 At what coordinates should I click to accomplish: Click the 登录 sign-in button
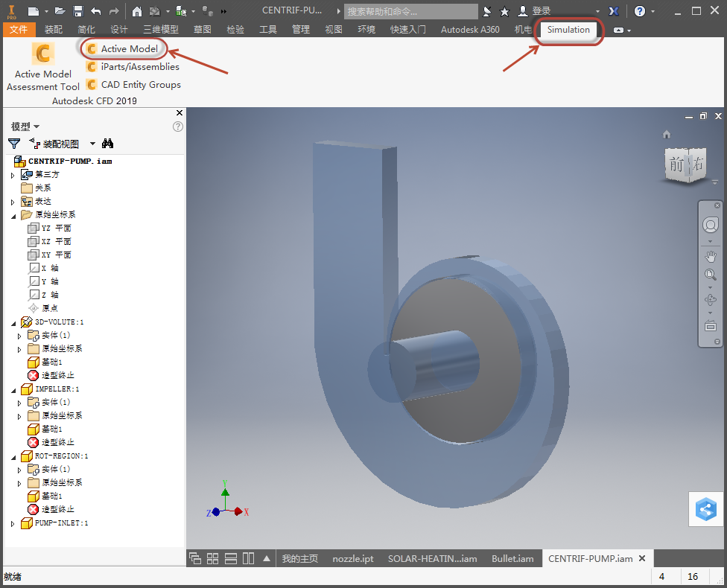point(534,11)
